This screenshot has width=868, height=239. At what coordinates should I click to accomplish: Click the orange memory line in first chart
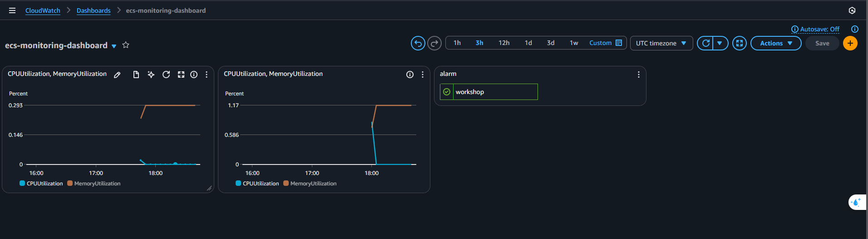(170, 105)
